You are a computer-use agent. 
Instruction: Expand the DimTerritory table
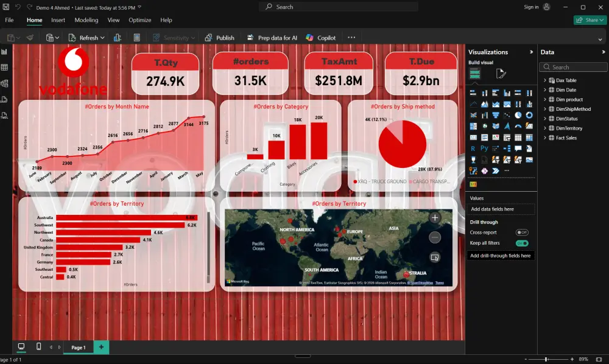545,128
